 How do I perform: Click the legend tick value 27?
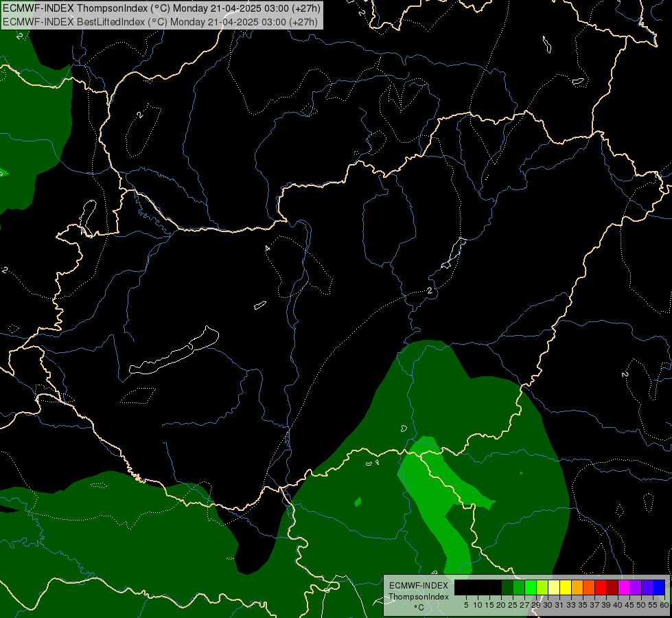tap(524, 605)
